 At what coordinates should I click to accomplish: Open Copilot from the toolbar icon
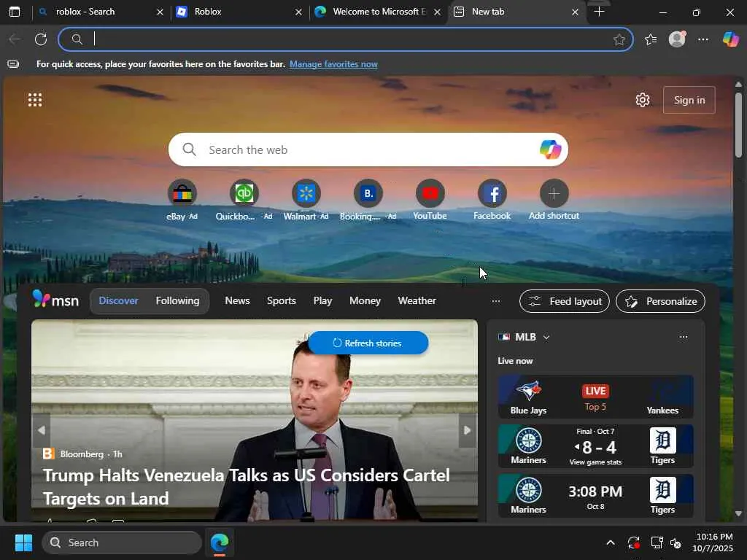(730, 39)
